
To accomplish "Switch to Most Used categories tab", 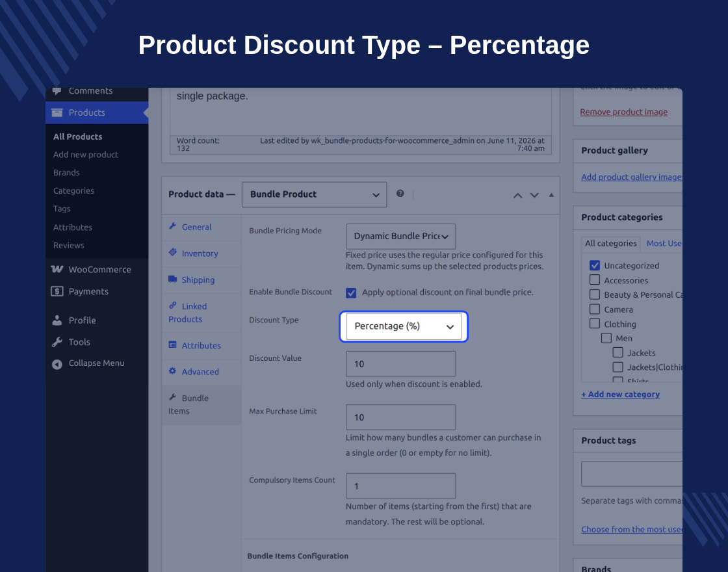I will click(x=664, y=243).
